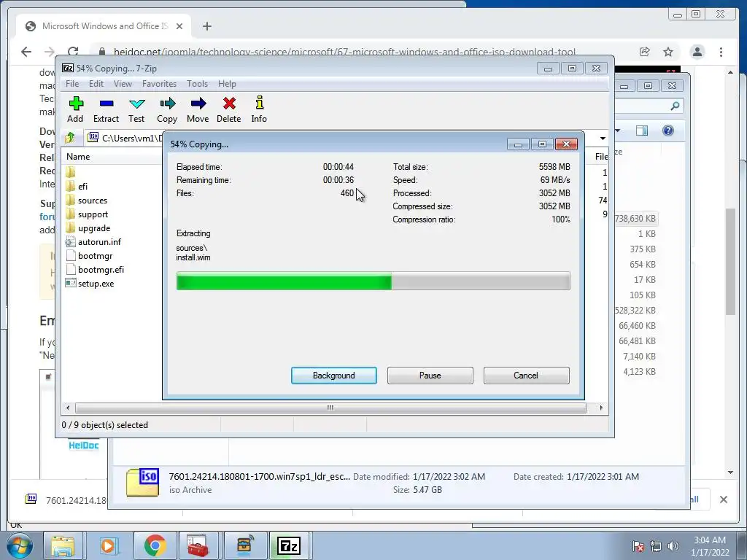Close the Microsoft Windows and Office tab
Image resolution: width=747 pixels, height=560 pixels.
179,26
